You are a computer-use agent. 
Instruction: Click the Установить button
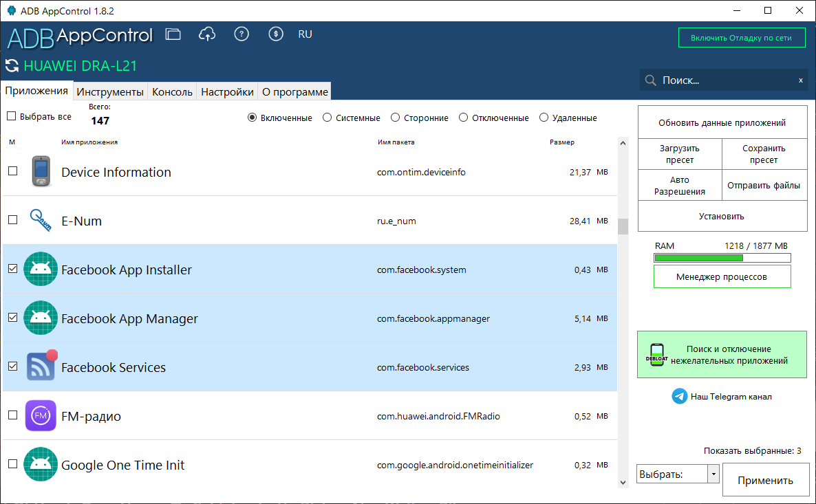point(722,217)
